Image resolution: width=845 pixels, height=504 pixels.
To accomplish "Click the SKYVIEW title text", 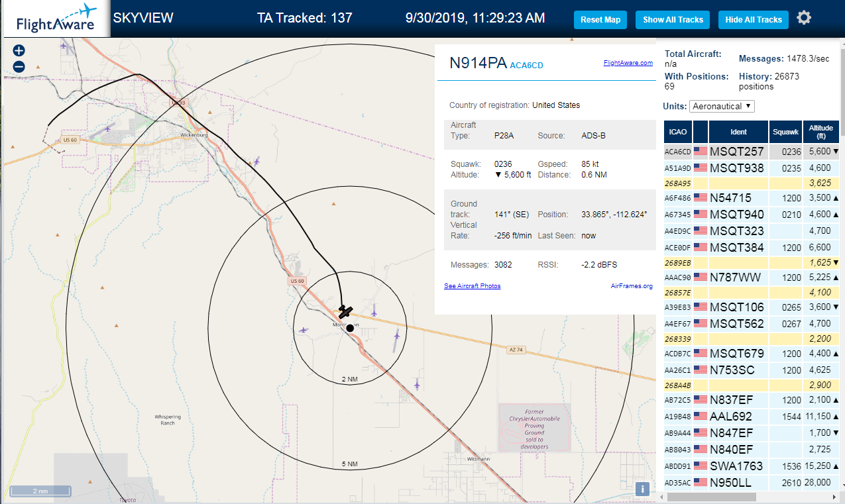I will [x=143, y=18].
